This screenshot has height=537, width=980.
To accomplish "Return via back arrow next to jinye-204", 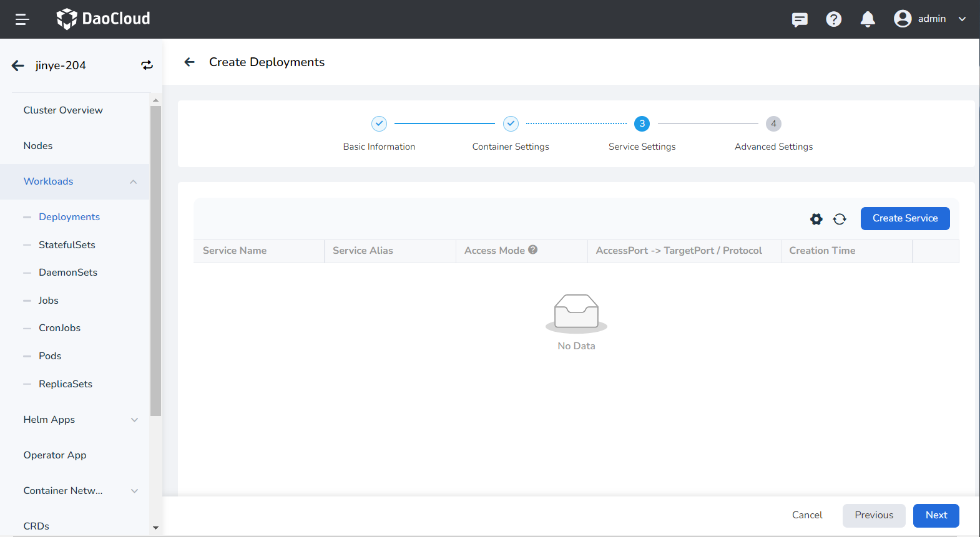I will pos(18,65).
